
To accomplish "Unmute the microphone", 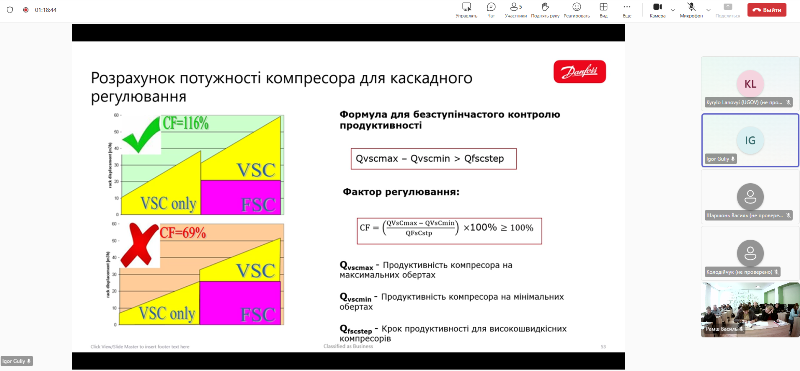I will coord(691,10).
